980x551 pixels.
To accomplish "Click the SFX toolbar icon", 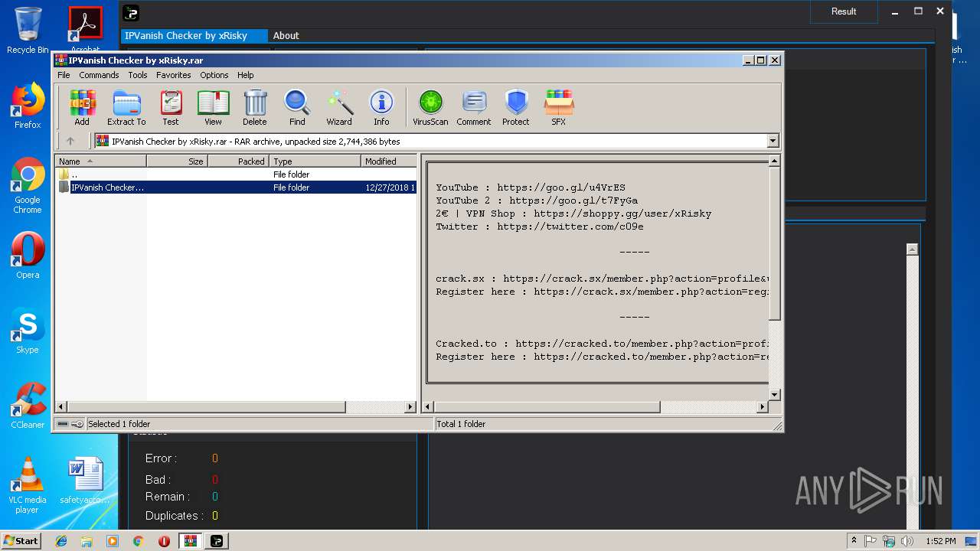I will 559,107.
